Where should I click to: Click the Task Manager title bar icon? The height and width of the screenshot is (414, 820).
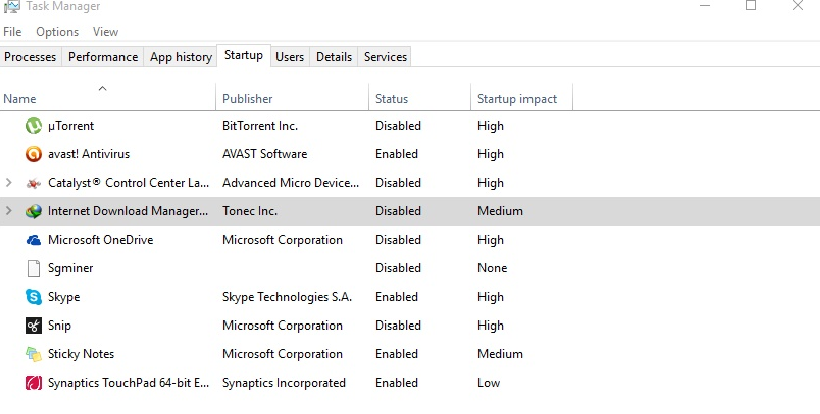(x=12, y=6)
